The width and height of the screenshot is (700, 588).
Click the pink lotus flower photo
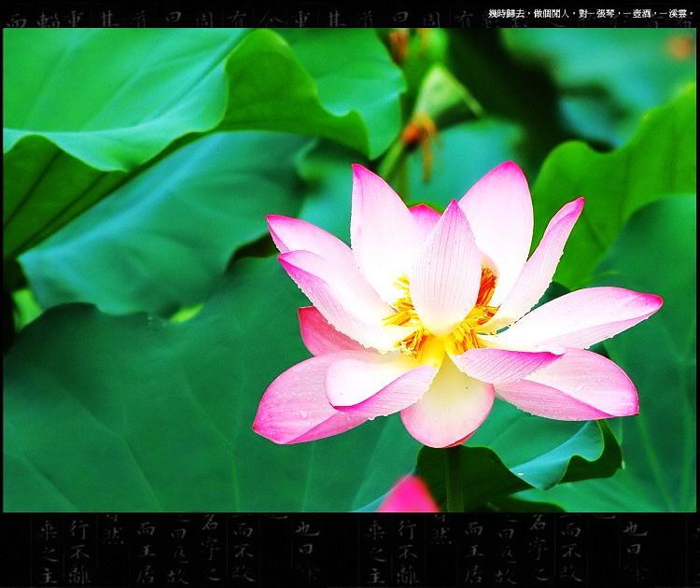pos(350,270)
